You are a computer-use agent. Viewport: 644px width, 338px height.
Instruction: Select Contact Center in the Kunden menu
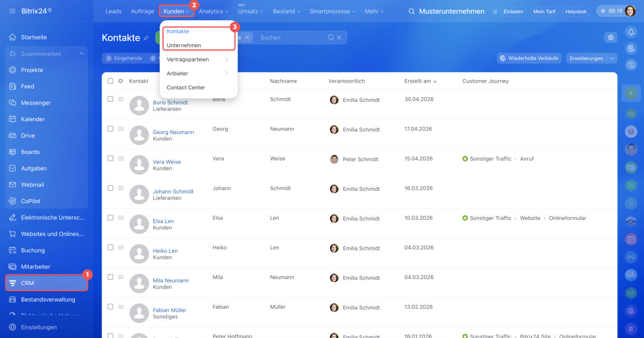coord(186,88)
